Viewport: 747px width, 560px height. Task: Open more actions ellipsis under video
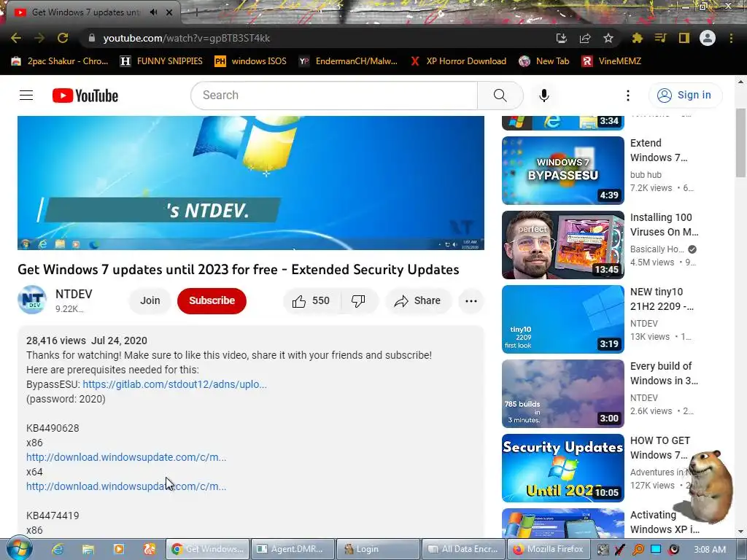pos(471,300)
